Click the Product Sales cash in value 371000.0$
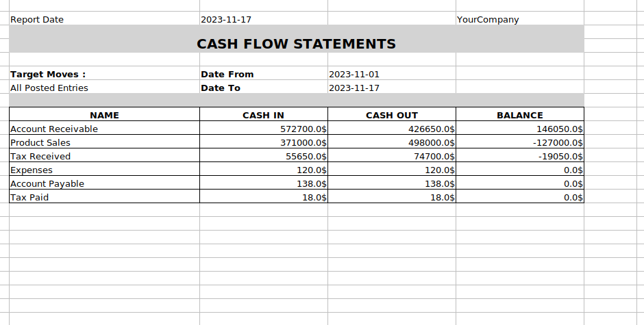 pyautogui.click(x=304, y=143)
